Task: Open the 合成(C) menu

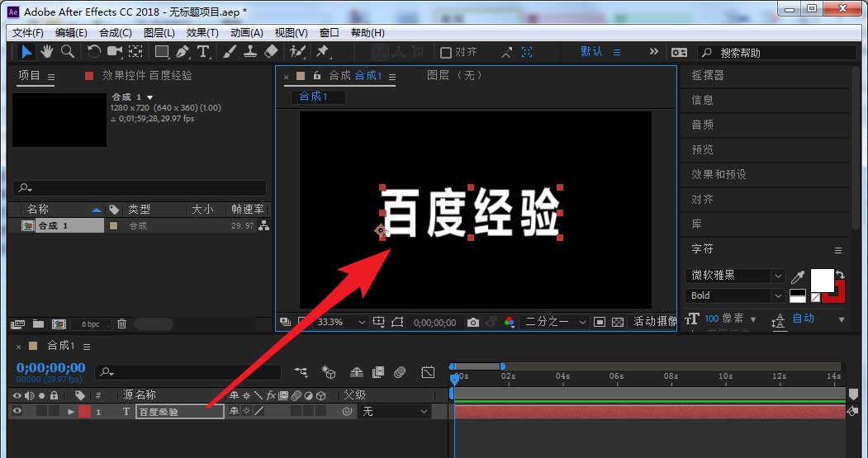Action: click(x=116, y=33)
